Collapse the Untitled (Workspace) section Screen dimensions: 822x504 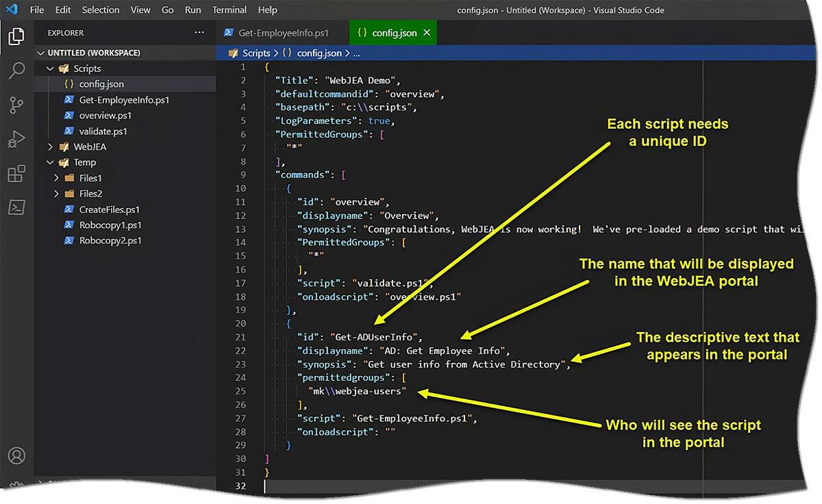pos(41,53)
